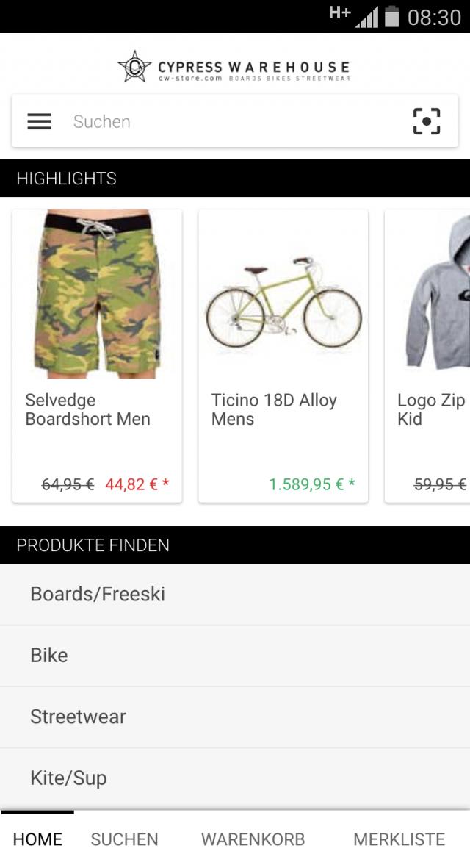This screenshot has width=470, height=868.
Task: Open the SUCHEN search tab
Action: [124, 839]
